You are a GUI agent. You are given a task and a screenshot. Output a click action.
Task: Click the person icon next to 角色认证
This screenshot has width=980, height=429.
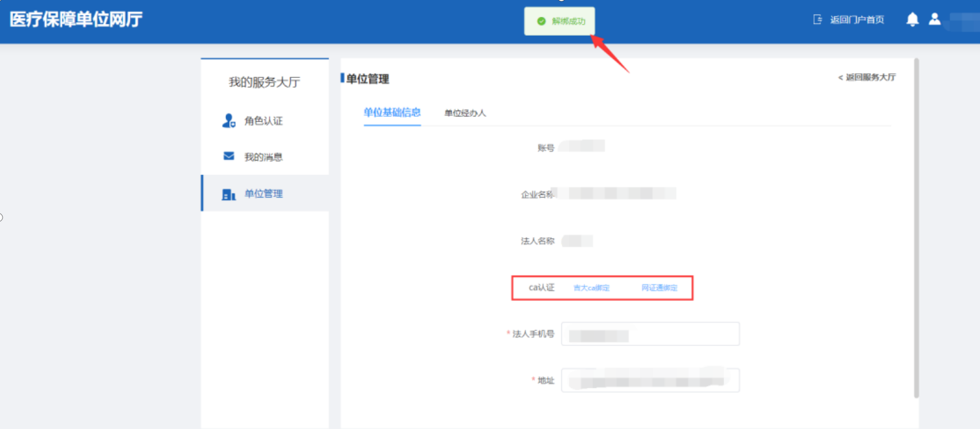229,121
